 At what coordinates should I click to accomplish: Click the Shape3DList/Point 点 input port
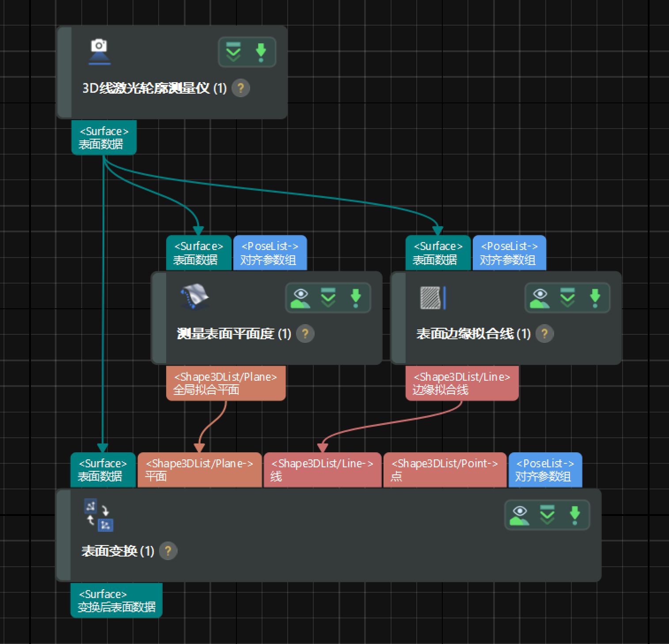pyautogui.click(x=445, y=470)
